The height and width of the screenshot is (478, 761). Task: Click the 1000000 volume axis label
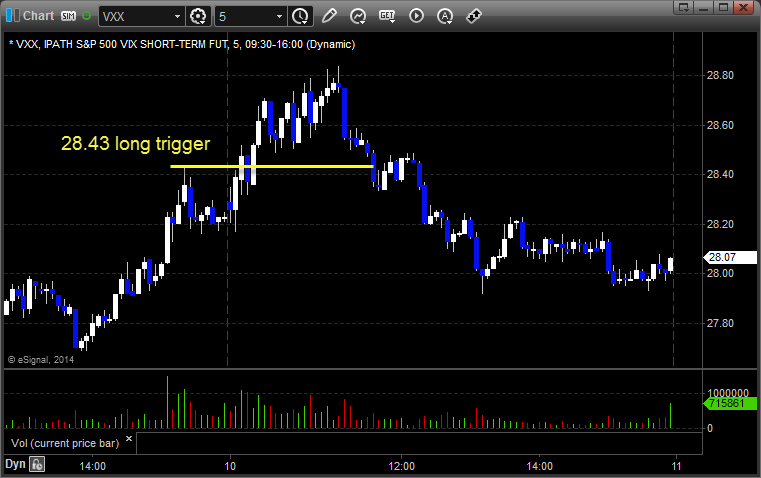point(728,393)
